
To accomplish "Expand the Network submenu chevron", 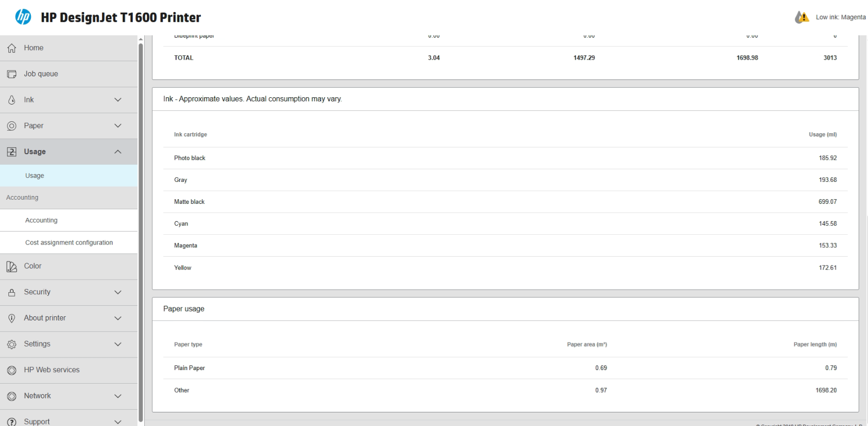I will 118,396.
